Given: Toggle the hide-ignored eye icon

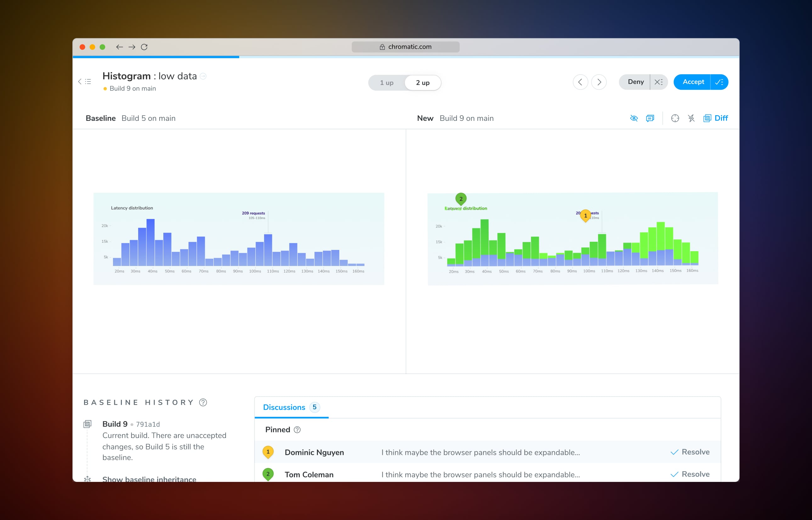Looking at the screenshot, I should pyautogui.click(x=634, y=118).
